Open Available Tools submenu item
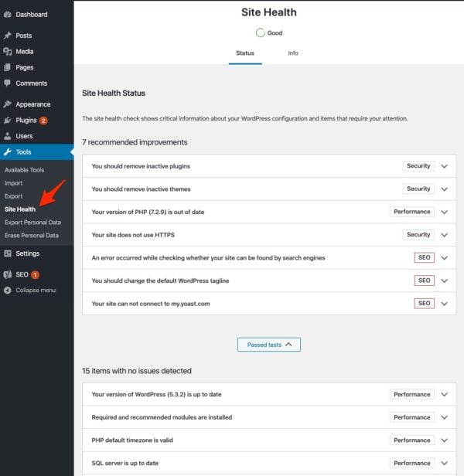464x476 pixels. click(x=25, y=170)
